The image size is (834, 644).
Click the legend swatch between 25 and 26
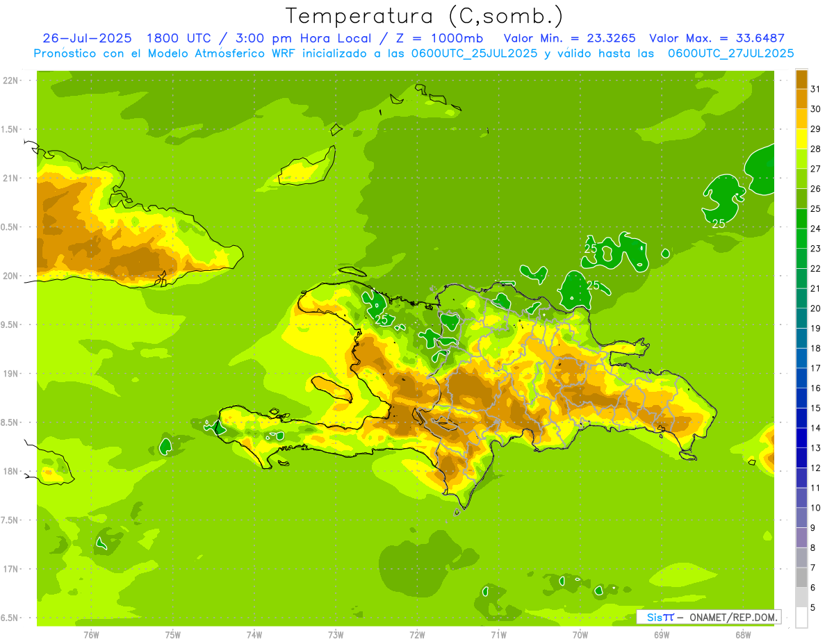point(801,199)
